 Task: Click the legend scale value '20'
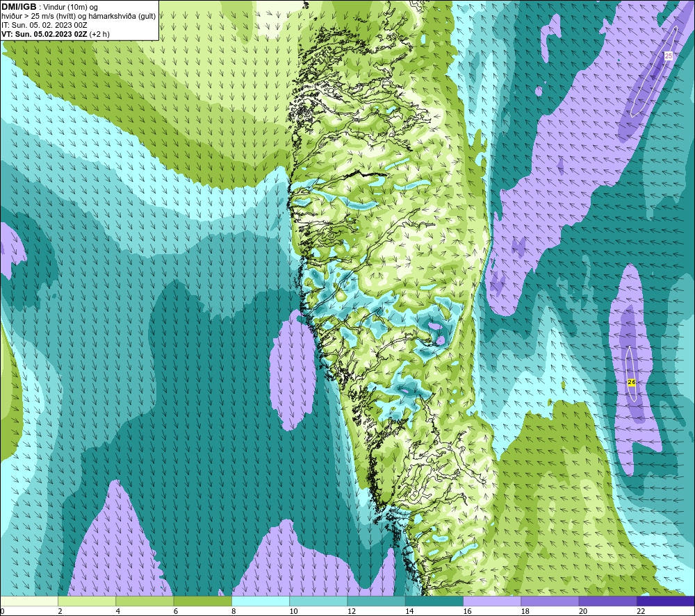pyautogui.click(x=583, y=611)
